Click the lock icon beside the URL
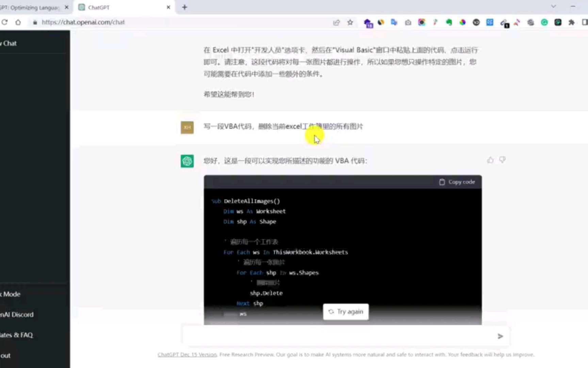Viewport: 588px width, 368px height. (35, 22)
